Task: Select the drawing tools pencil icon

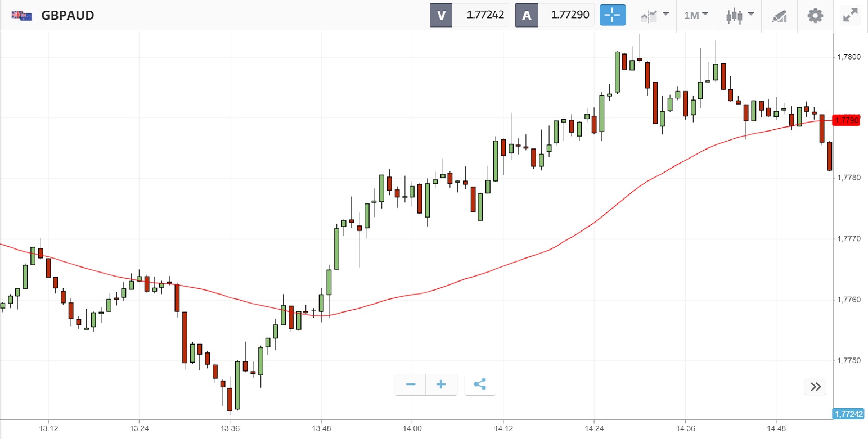Action: [x=779, y=15]
